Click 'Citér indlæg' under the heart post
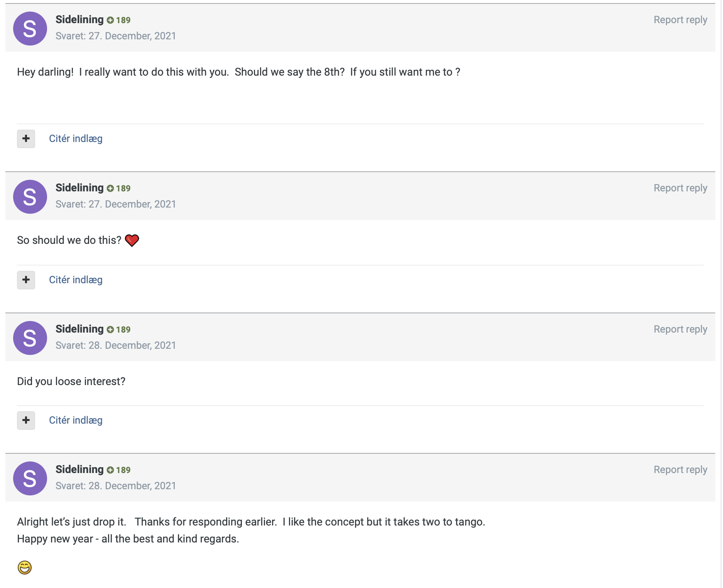The height and width of the screenshot is (588, 723). [x=76, y=280]
